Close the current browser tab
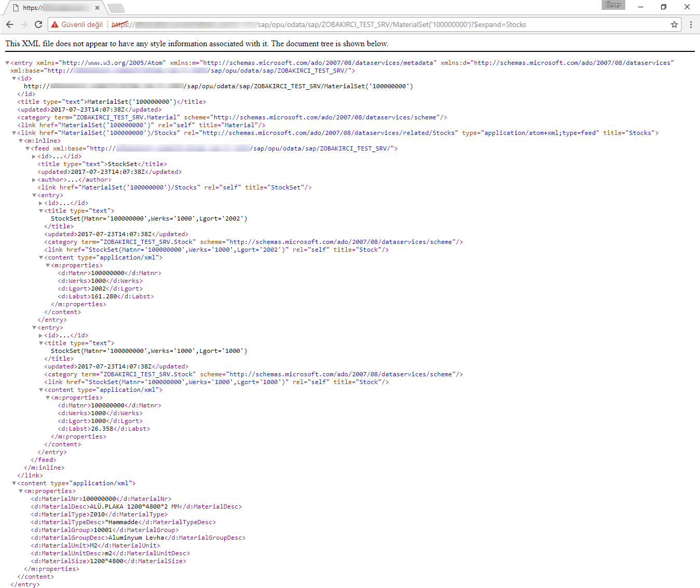The width and height of the screenshot is (700, 588). tap(97, 8)
